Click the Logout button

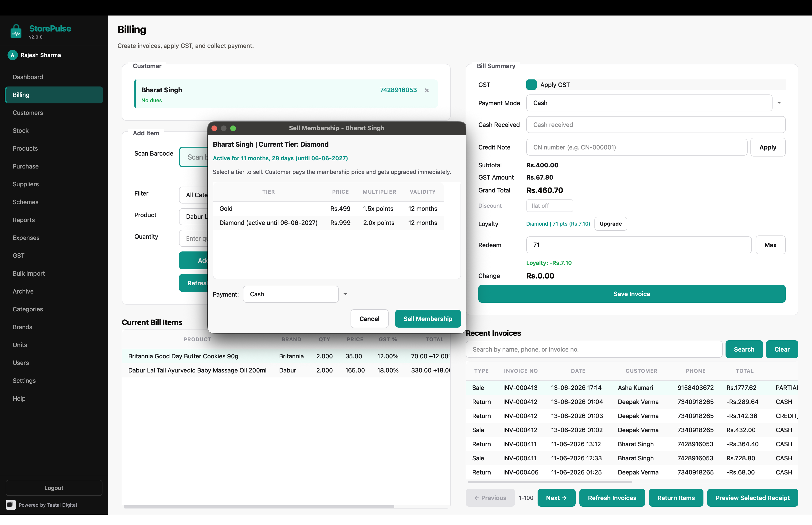(x=54, y=488)
